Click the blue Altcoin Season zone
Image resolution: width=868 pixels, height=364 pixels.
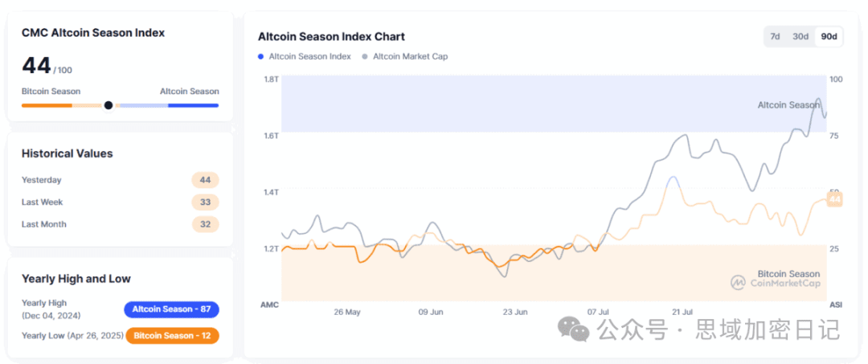(x=554, y=104)
